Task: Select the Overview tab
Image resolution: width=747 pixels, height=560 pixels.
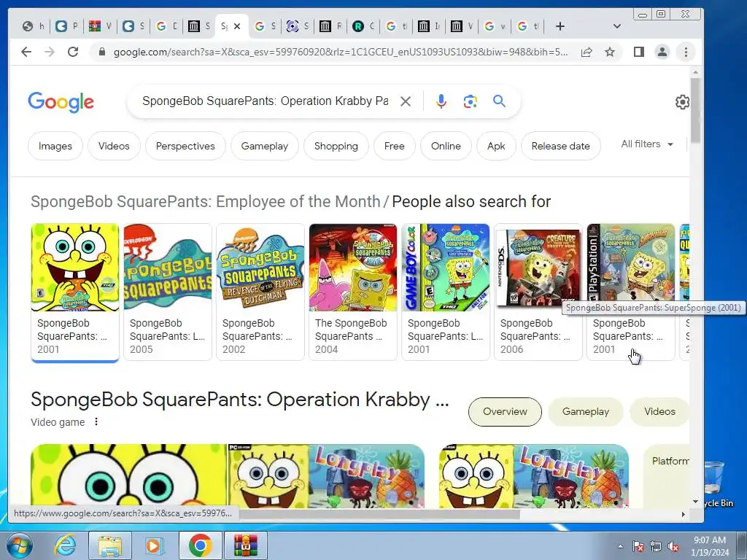Action: tap(505, 412)
